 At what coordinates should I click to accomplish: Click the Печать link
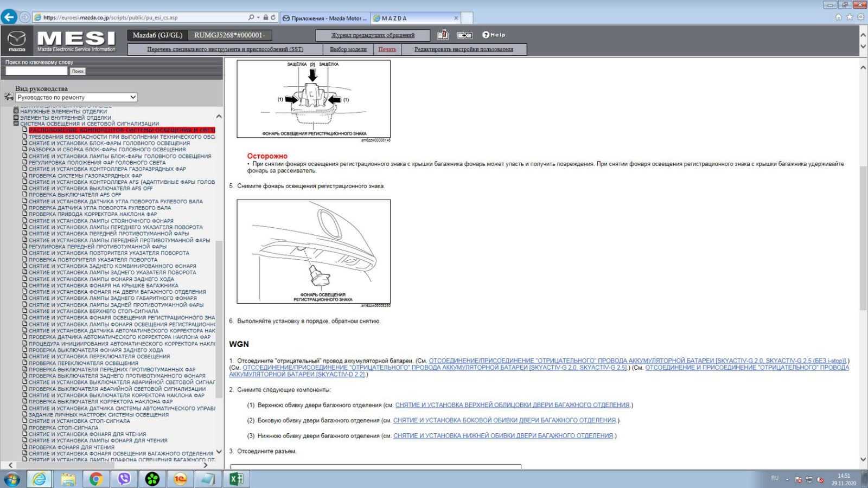387,49
